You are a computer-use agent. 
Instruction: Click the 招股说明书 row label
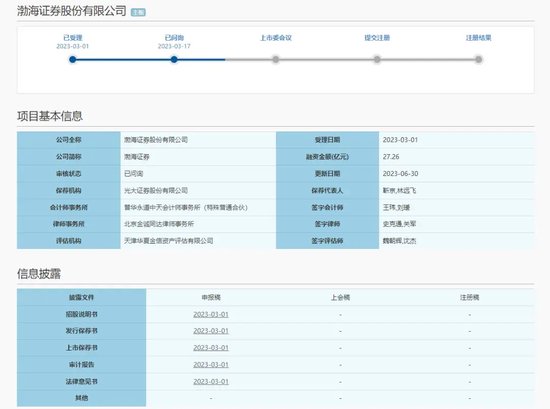click(x=81, y=314)
